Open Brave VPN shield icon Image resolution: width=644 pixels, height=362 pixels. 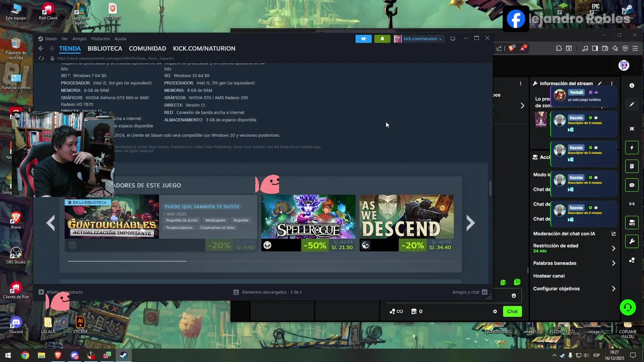(x=625, y=48)
